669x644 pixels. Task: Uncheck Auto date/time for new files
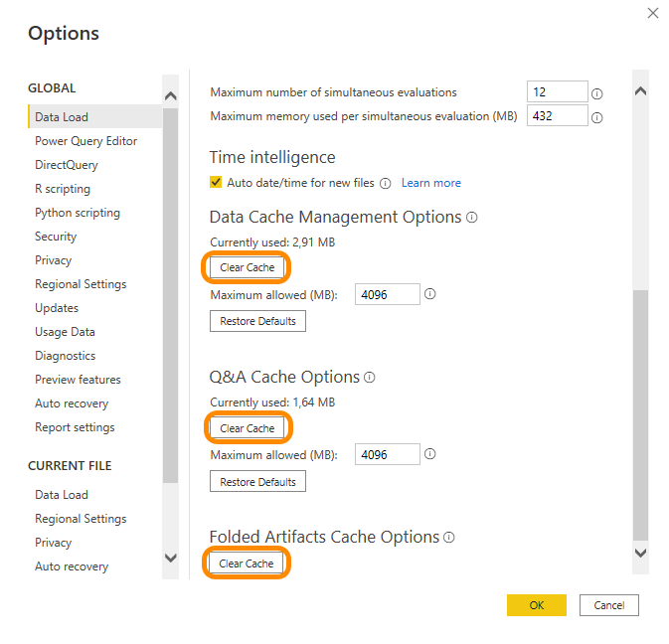[216, 183]
